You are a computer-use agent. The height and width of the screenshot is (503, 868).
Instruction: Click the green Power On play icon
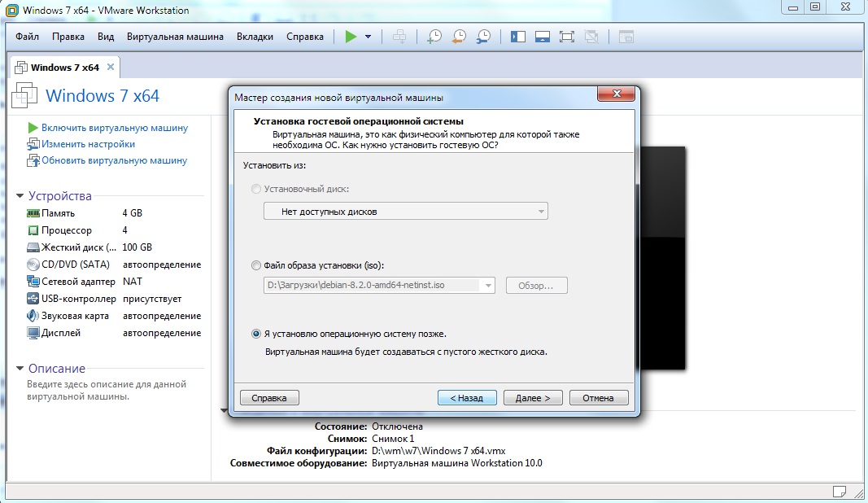[351, 37]
